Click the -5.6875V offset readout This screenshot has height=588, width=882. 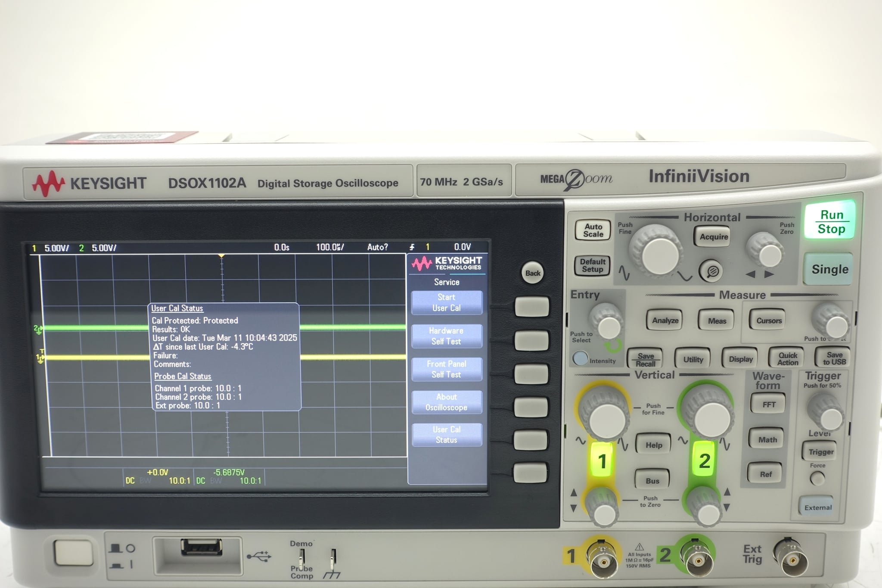pyautogui.click(x=229, y=473)
